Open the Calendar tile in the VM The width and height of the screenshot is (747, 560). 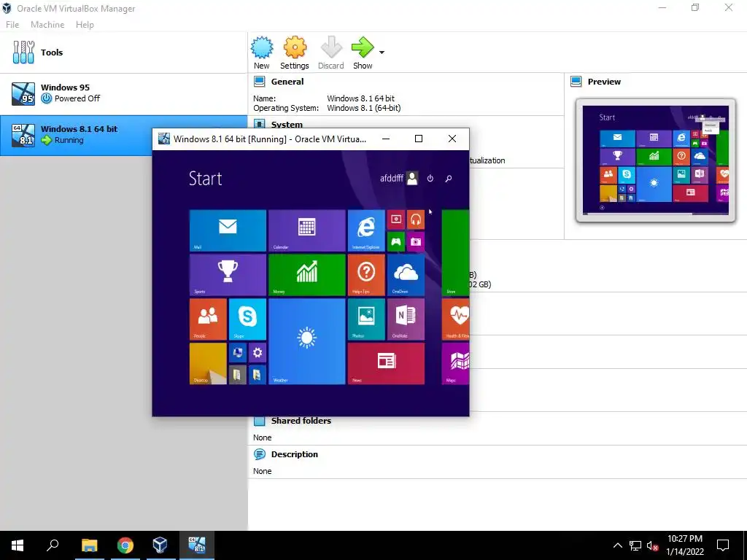tap(307, 230)
